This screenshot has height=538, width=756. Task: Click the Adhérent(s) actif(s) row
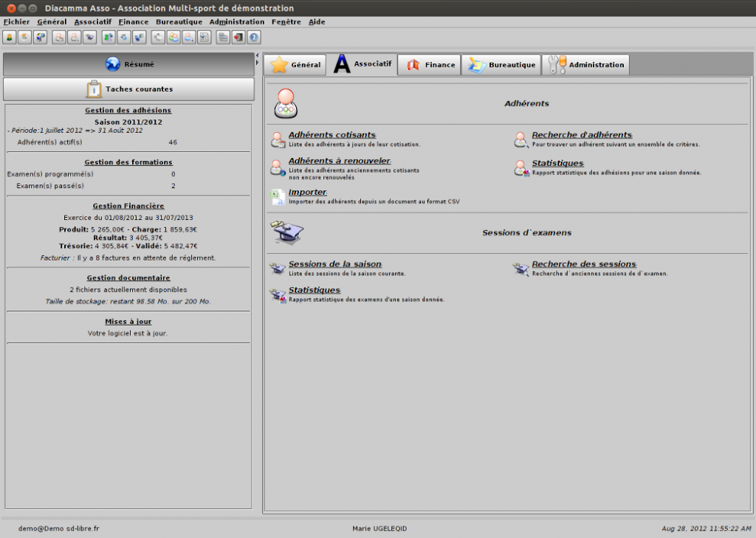[x=97, y=142]
